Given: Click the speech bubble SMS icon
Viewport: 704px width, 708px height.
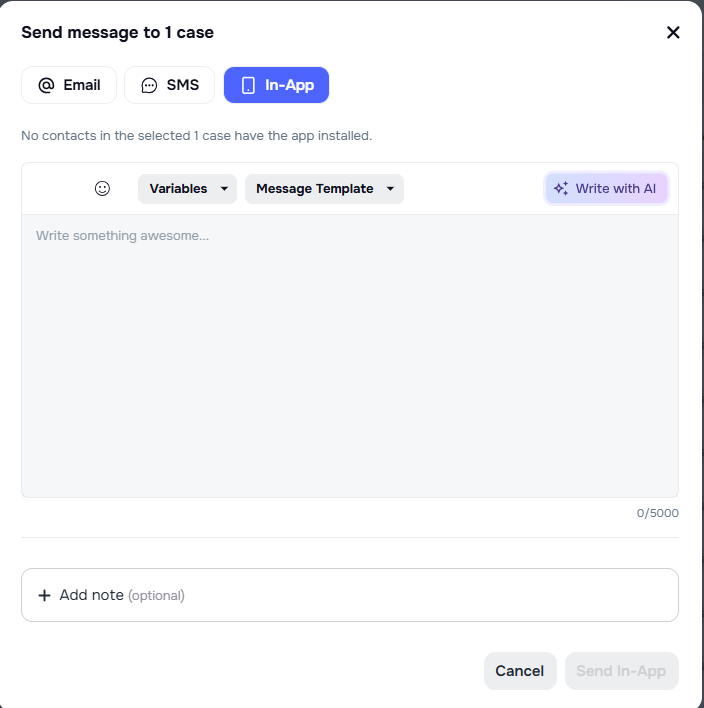Looking at the screenshot, I should coord(149,85).
